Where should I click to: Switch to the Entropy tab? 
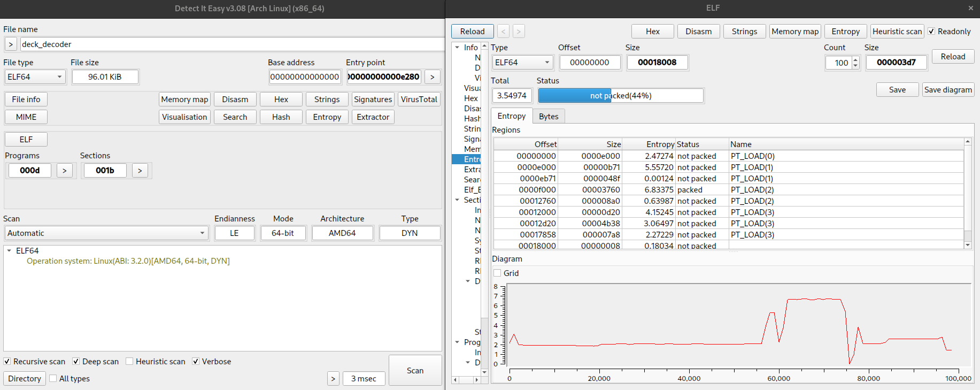click(x=512, y=116)
